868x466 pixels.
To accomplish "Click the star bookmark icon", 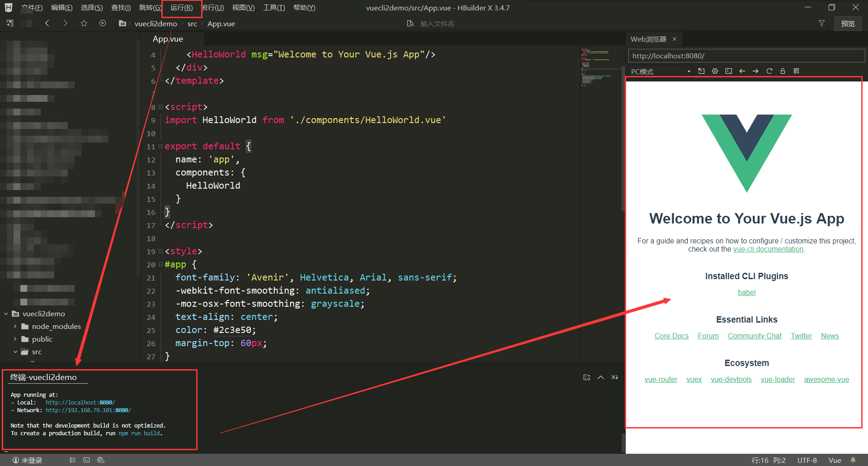I will (x=84, y=23).
